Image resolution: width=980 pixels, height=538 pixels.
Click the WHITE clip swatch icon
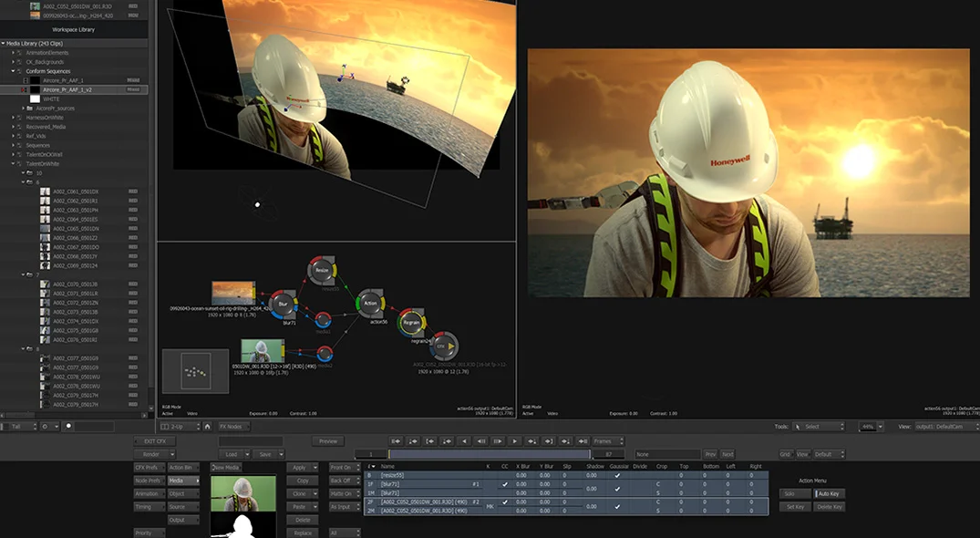click(35, 98)
